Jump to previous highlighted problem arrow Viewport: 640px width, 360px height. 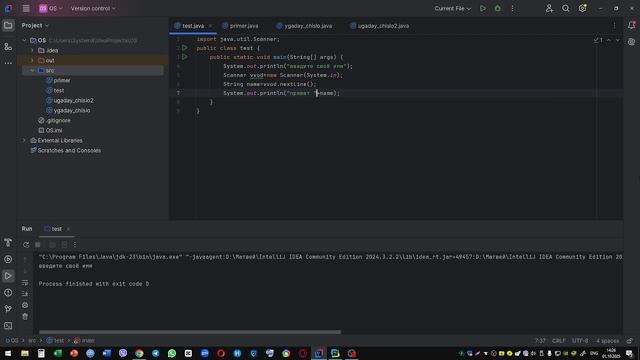coord(609,40)
